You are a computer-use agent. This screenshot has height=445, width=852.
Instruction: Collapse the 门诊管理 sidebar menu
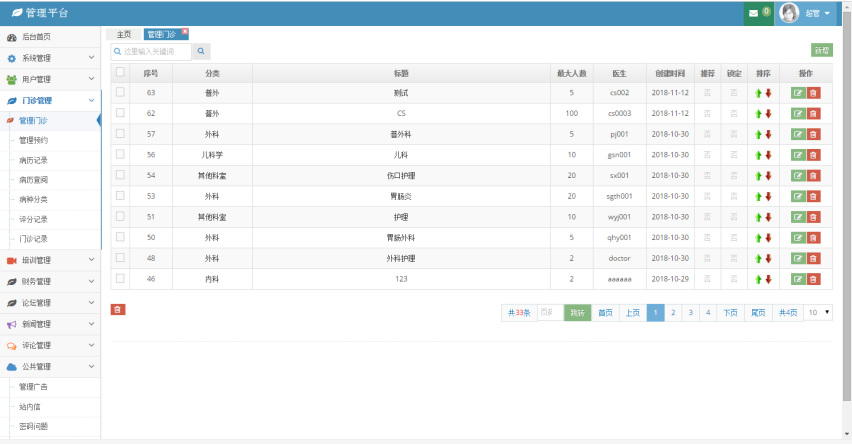pyautogui.click(x=50, y=101)
